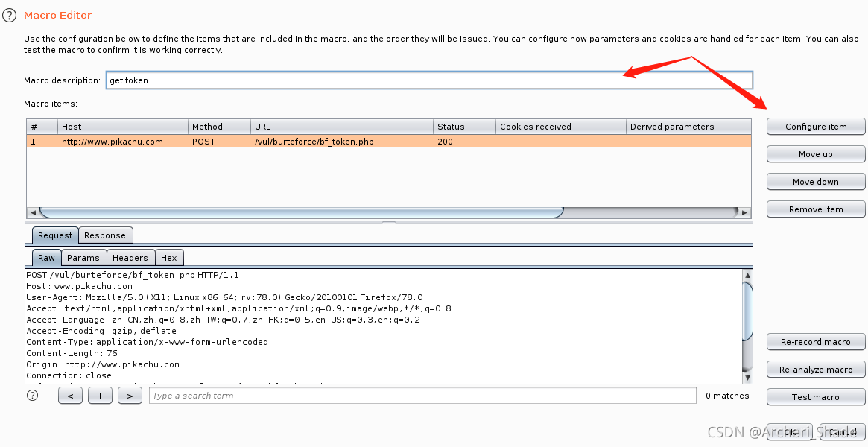Click the Accept-Encoding: gzip, deflate line
Viewport: 868px width, 447px height.
pos(101,331)
